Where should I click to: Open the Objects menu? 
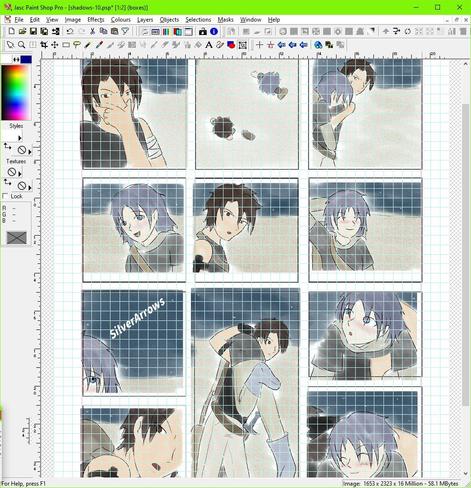(x=169, y=20)
